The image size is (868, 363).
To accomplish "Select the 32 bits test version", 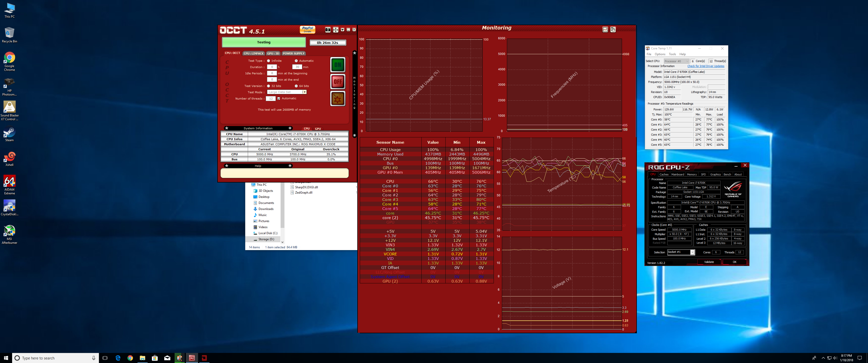I will pyautogui.click(x=268, y=86).
